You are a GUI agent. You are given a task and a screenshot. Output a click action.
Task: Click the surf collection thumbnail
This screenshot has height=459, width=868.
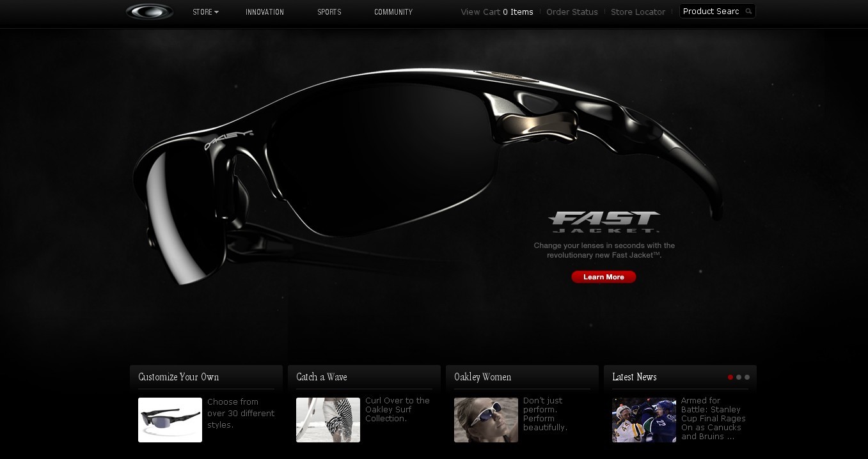pos(328,420)
